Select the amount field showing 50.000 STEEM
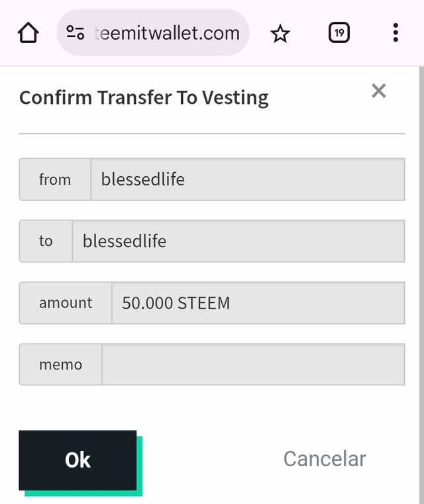The image size is (424, 504). 258,303
